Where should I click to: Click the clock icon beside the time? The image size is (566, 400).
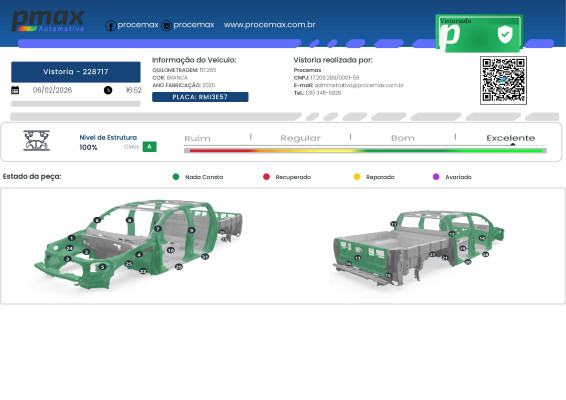[x=108, y=90]
